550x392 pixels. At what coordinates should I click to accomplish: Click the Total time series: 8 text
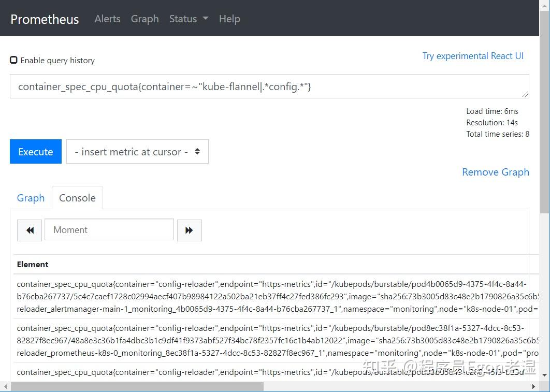click(x=498, y=134)
